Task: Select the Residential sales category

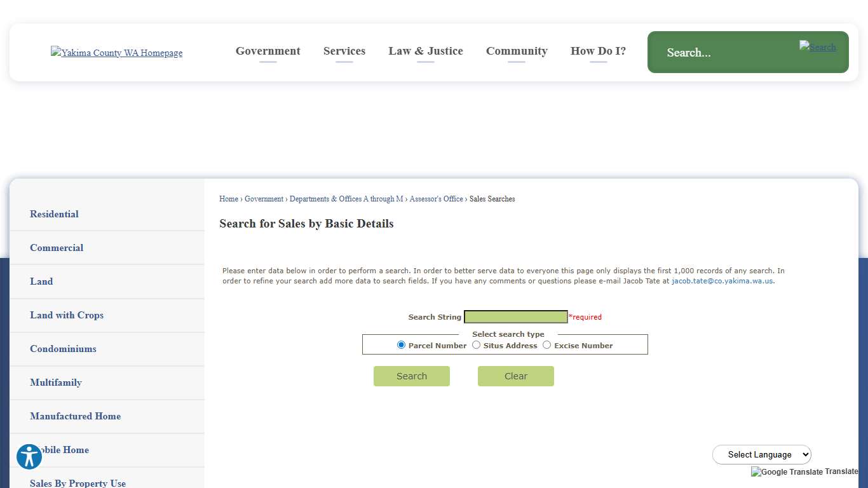Action: click(54, 214)
